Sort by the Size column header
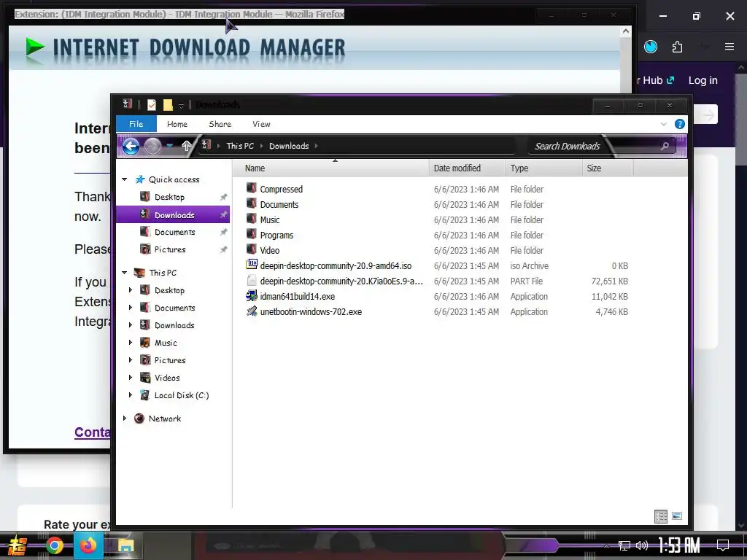This screenshot has height=560, width=747. pos(608,168)
